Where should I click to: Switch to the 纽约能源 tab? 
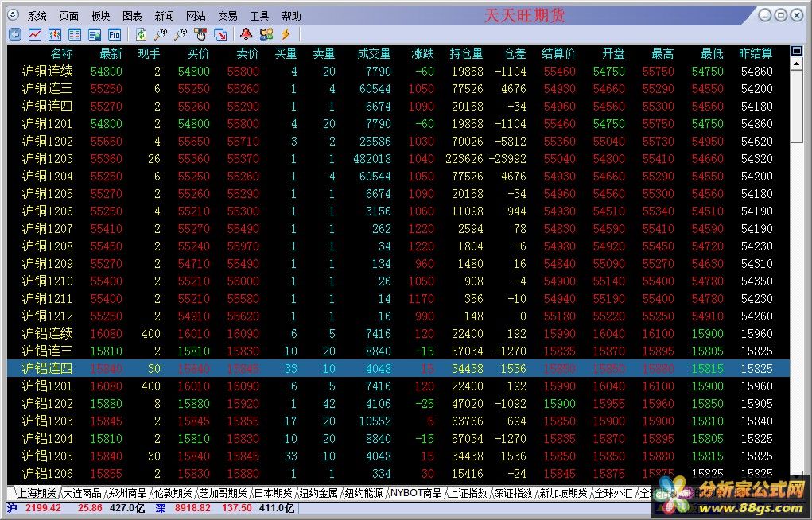363,493
